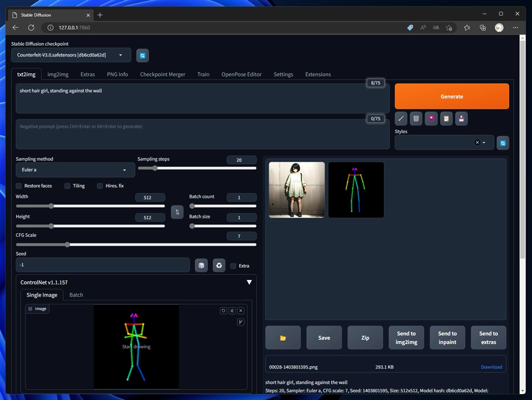This screenshot has width=532, height=400.
Task: Click the dice icon to randomize seed
Action: click(x=201, y=265)
